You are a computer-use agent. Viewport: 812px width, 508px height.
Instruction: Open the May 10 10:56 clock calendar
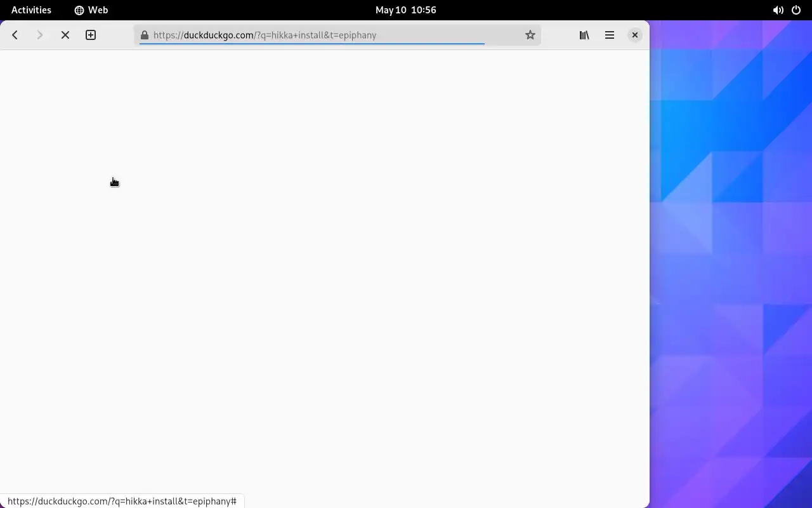406,10
